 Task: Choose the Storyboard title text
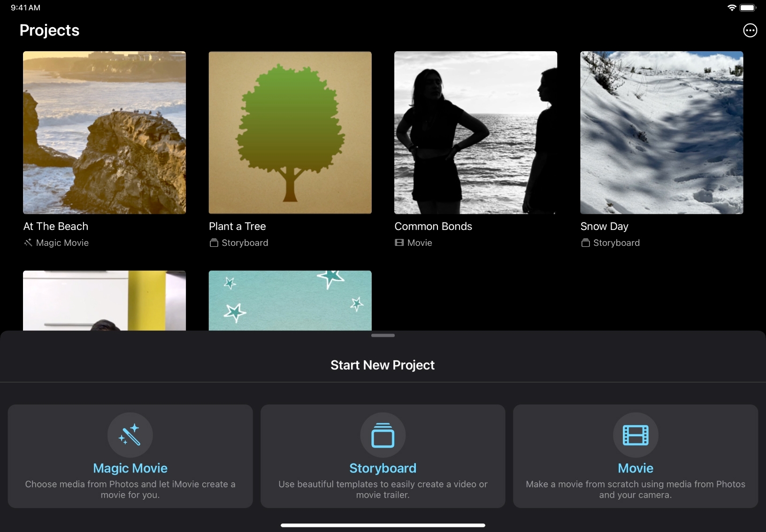tap(383, 468)
